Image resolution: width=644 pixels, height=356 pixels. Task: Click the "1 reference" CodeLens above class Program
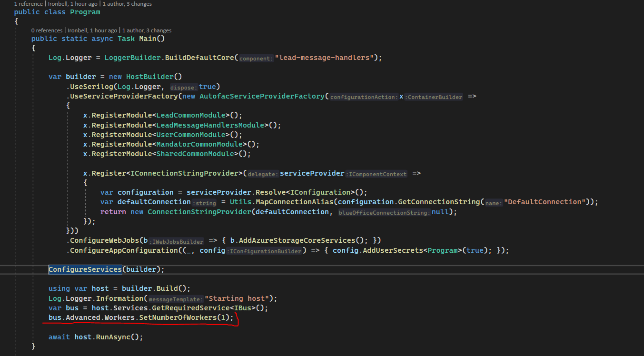[x=28, y=4]
